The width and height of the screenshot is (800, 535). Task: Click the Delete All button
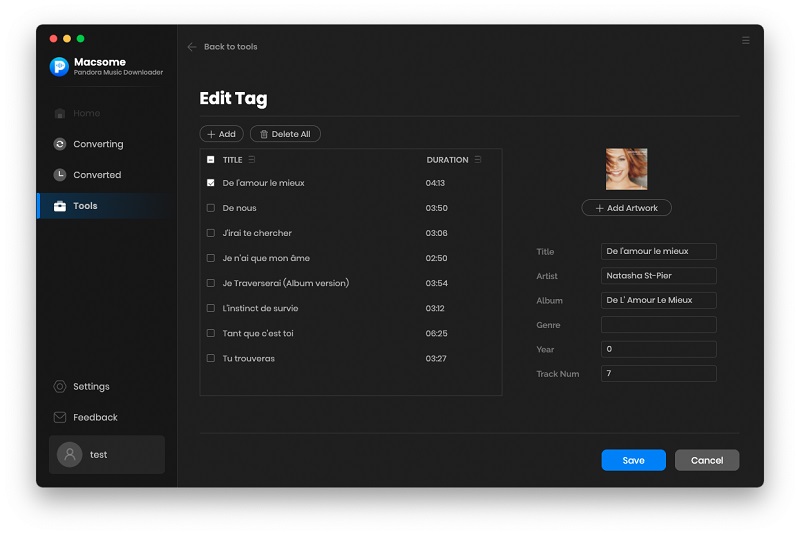point(285,134)
